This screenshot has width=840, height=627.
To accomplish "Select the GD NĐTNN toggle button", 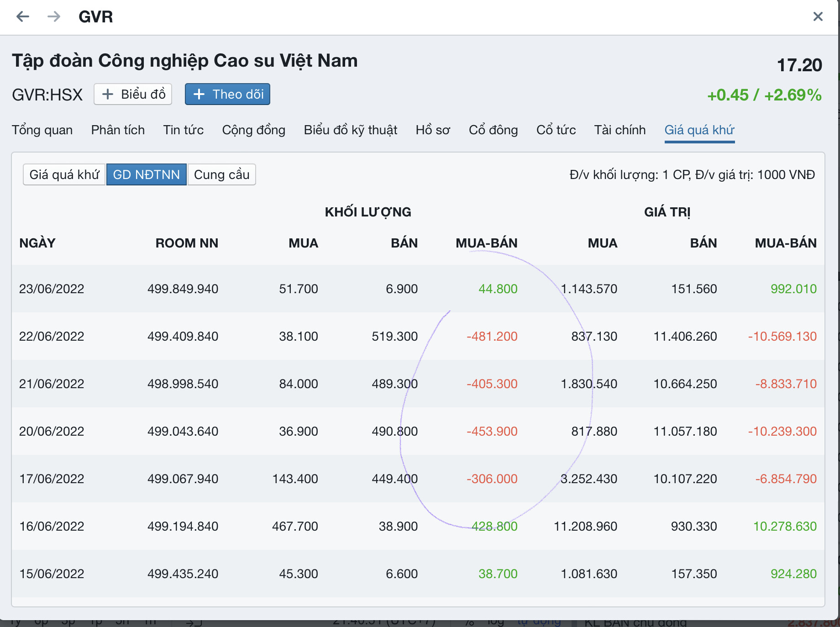I will (x=147, y=174).
